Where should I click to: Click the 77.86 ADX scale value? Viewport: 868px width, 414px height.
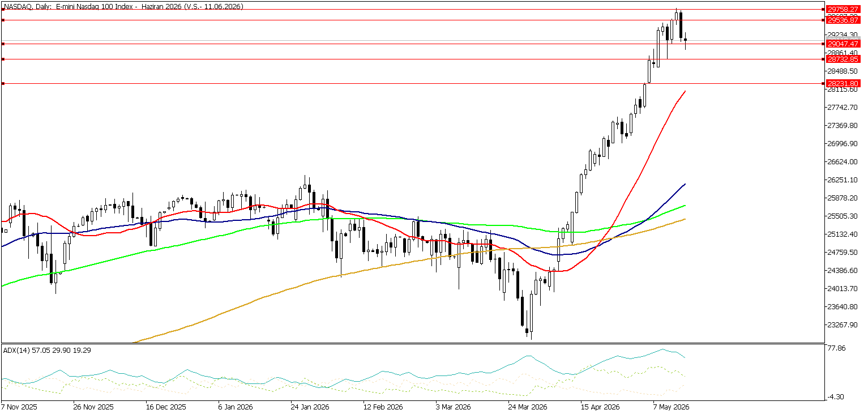837,348
